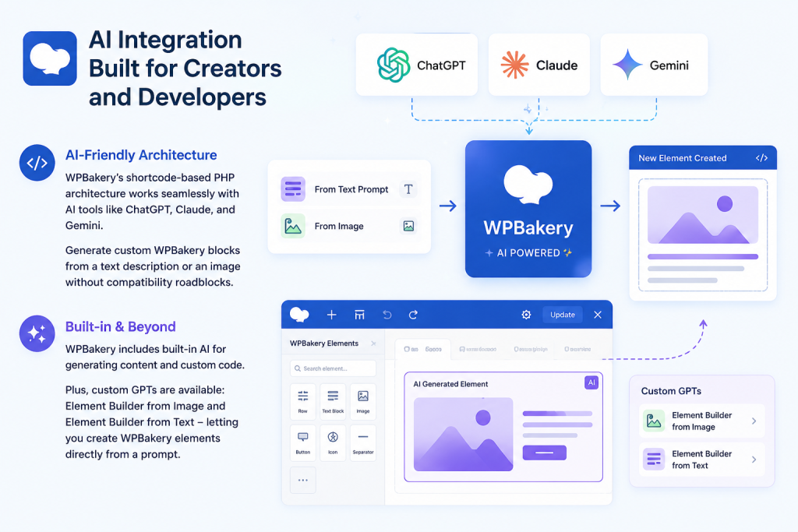Screen dimensions: 798x532
Task: Open the image preview in the New Element Created card
Action: coord(703,215)
